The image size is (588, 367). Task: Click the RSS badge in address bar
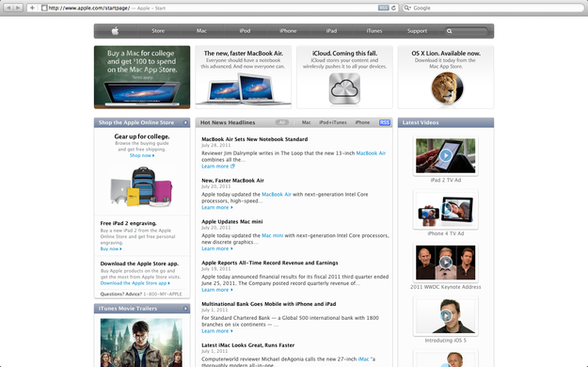[x=383, y=8]
